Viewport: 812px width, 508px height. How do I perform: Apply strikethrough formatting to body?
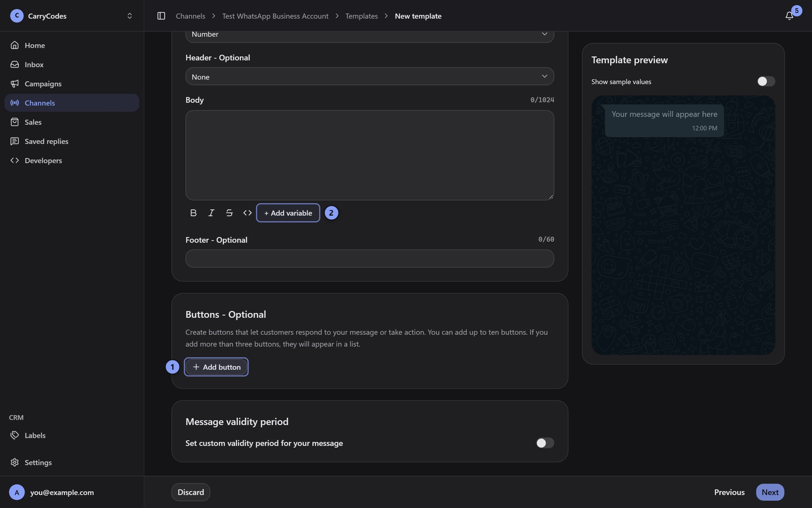pyautogui.click(x=229, y=213)
